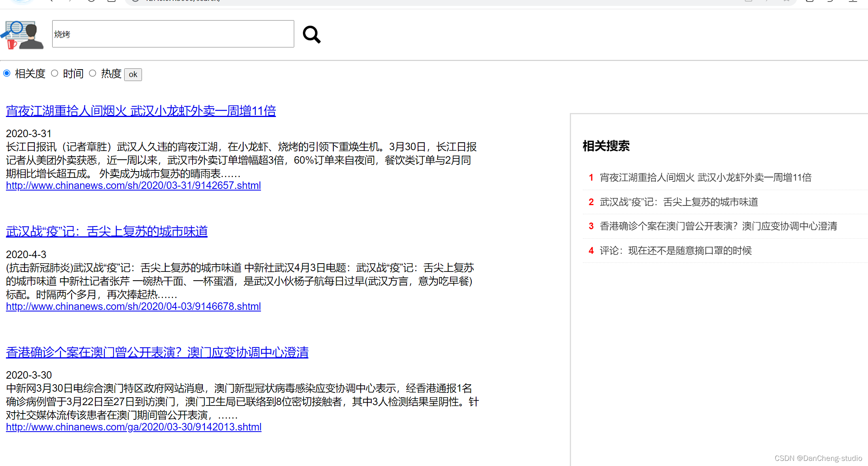
Task: Click the red number 1 ranking marker
Action: click(591, 177)
